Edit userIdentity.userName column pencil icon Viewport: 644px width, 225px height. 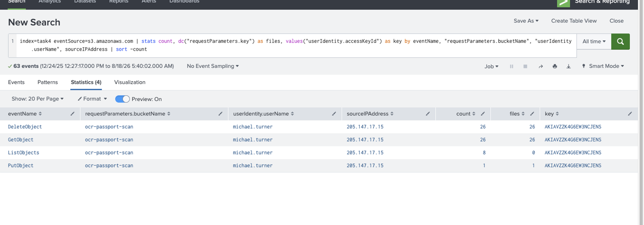coord(334,114)
